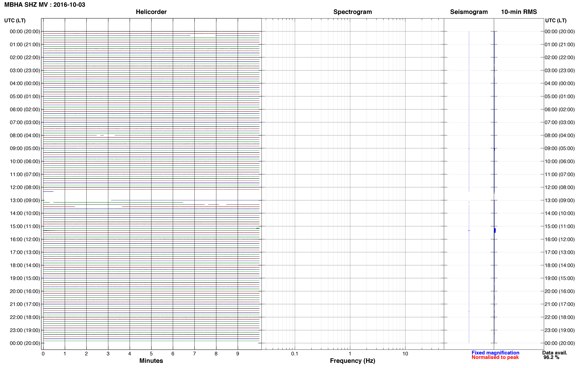
Task: Click the 1 frequency tick label
Action: tap(350, 354)
